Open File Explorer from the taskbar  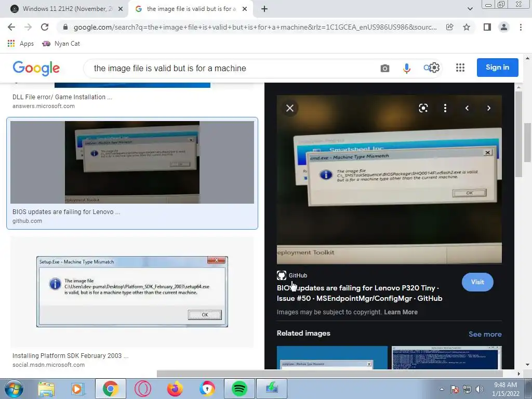tap(46, 389)
